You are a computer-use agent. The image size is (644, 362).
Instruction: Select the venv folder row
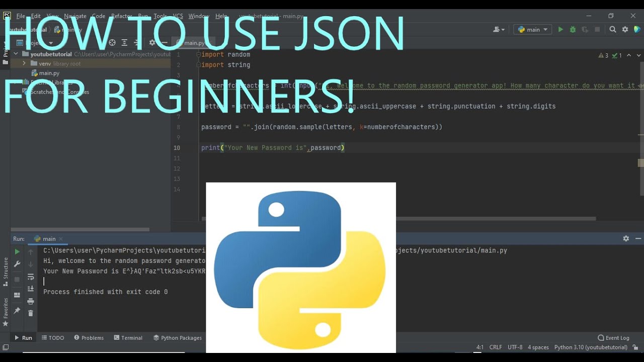point(91,63)
